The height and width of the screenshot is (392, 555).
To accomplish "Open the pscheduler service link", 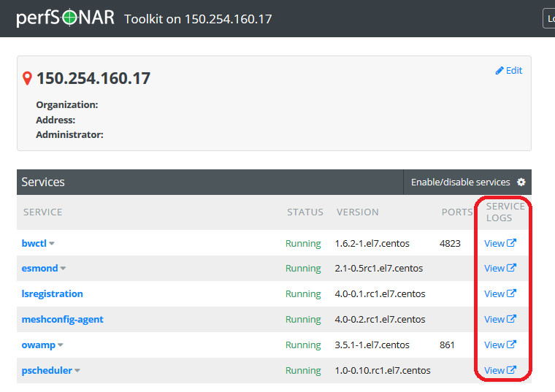I will point(47,370).
